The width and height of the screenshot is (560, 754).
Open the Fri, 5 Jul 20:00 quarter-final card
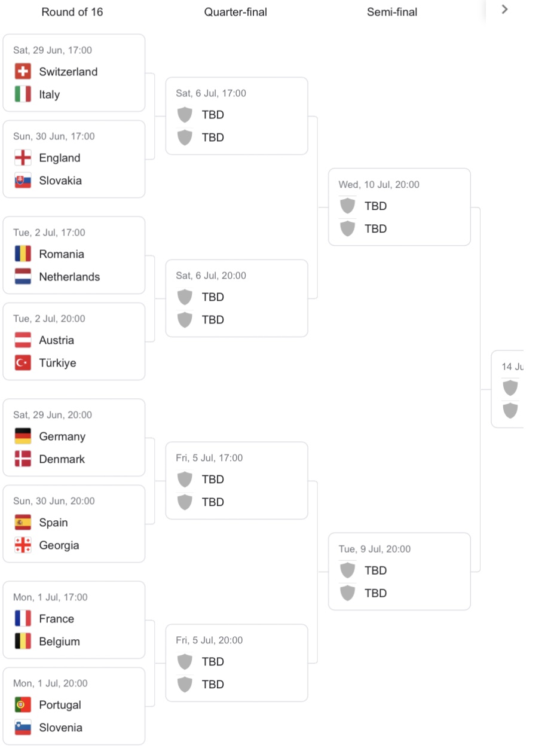(237, 663)
